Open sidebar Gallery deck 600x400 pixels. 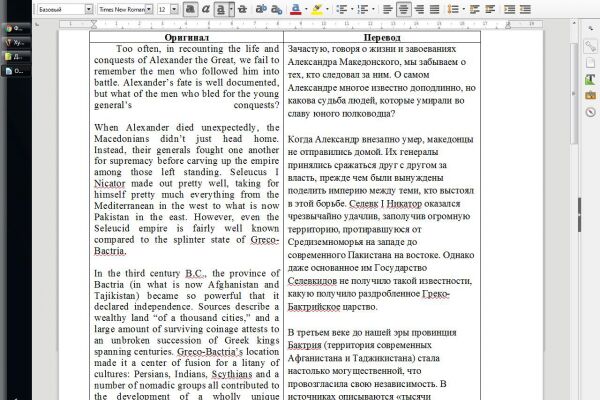pos(590,95)
